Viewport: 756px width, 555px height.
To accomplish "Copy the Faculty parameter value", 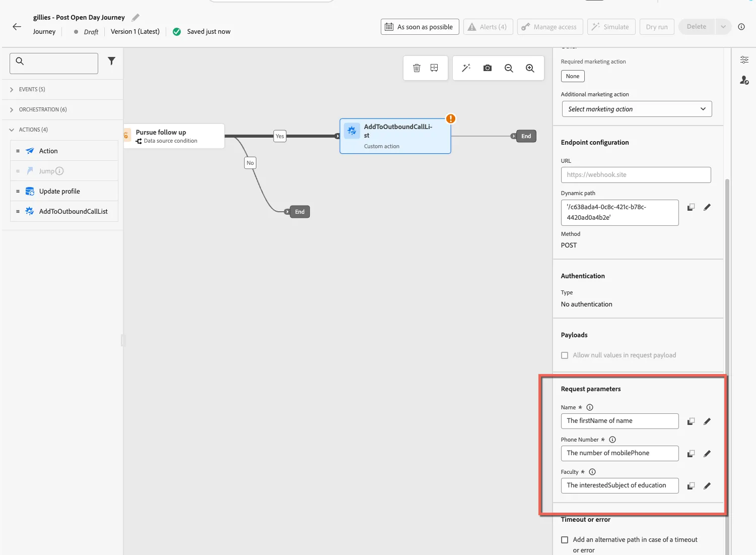I will coord(691,486).
